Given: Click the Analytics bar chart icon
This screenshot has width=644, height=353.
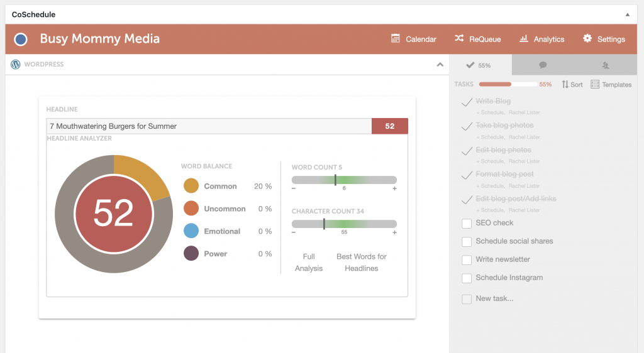Looking at the screenshot, I should [523, 39].
